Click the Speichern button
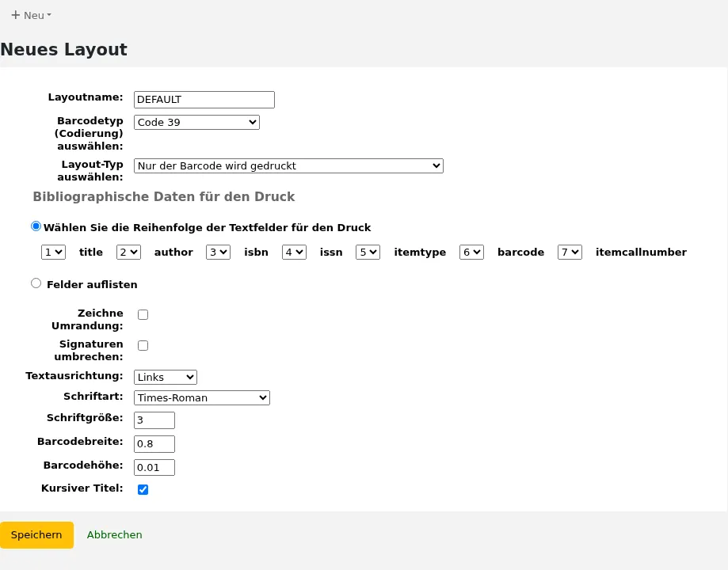This screenshot has height=570, width=728. (x=36, y=534)
